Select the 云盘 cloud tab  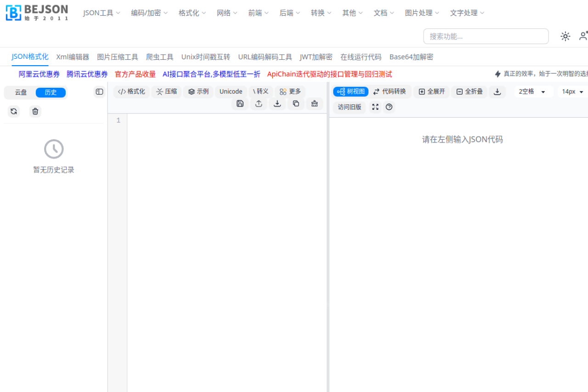pyautogui.click(x=21, y=92)
